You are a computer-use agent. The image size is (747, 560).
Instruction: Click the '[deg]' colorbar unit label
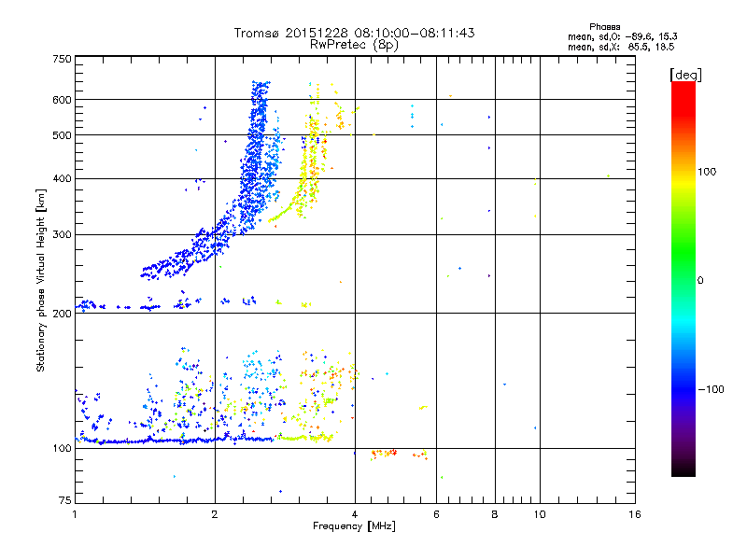tap(685, 75)
